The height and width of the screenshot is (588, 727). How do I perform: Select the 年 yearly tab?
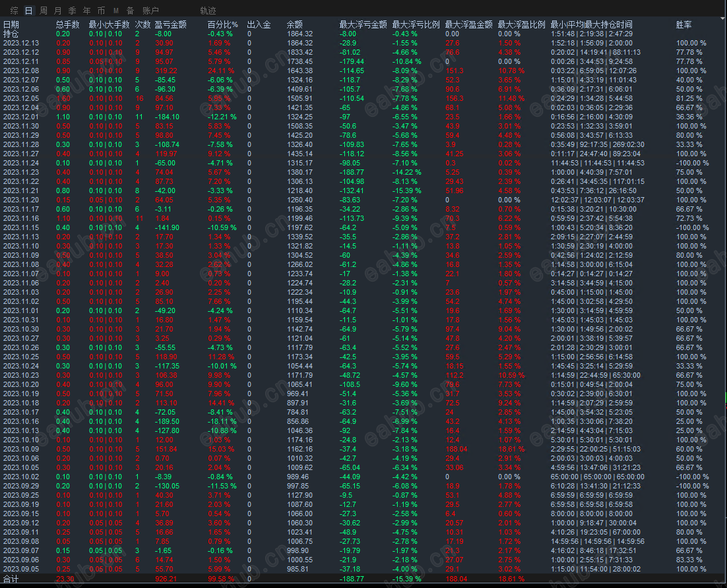[x=86, y=10]
